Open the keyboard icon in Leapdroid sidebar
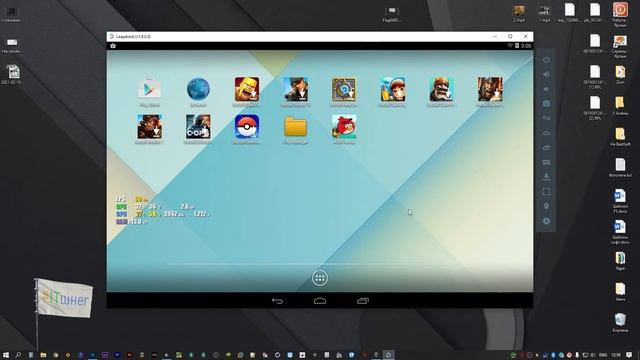This screenshot has width=640, height=360. (546, 162)
